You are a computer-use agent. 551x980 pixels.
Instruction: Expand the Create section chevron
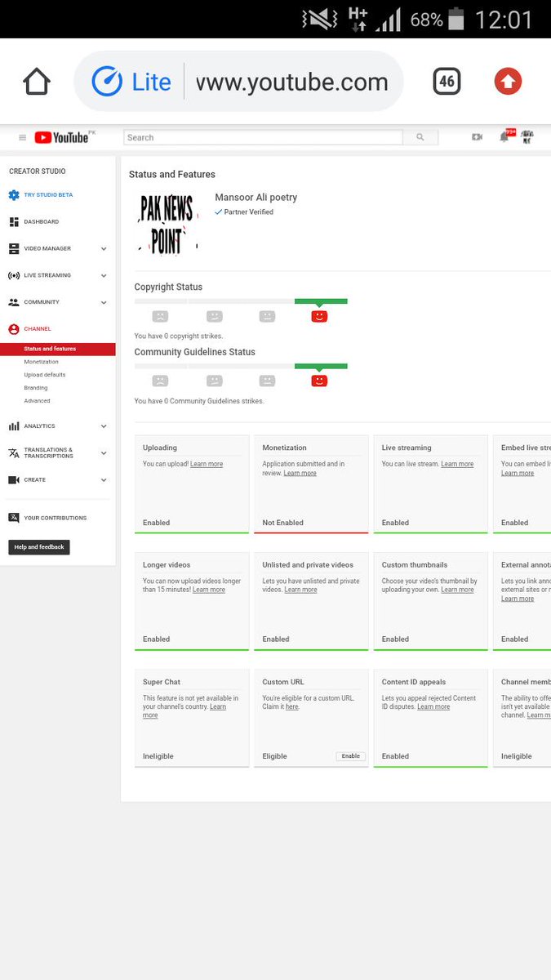coord(104,480)
